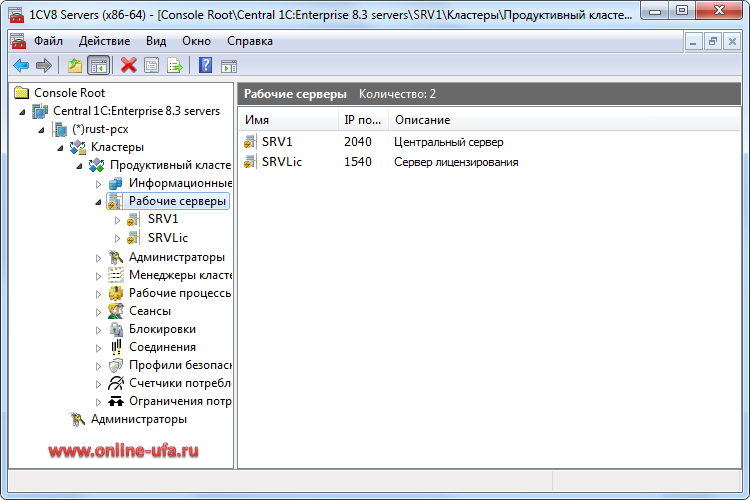Click description Сервер лицензирования

coord(456,162)
